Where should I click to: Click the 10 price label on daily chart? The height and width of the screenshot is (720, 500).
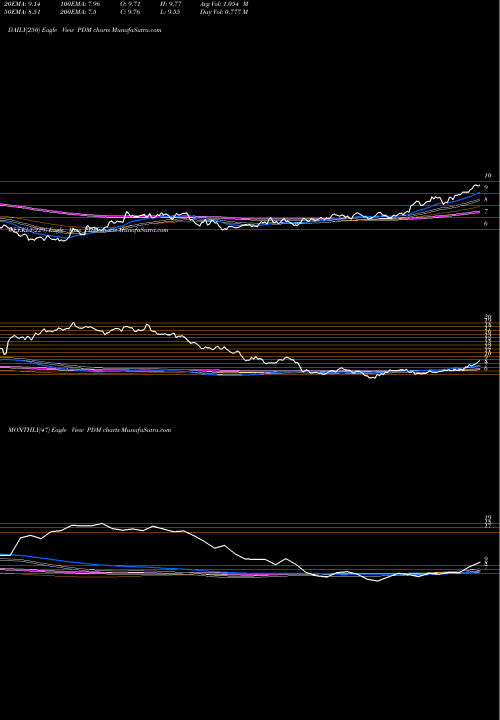pos(488,176)
